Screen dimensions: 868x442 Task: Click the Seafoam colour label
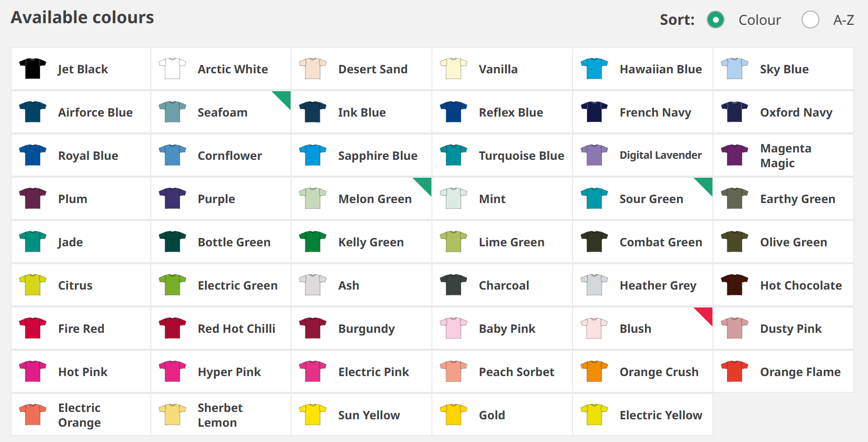point(222,112)
